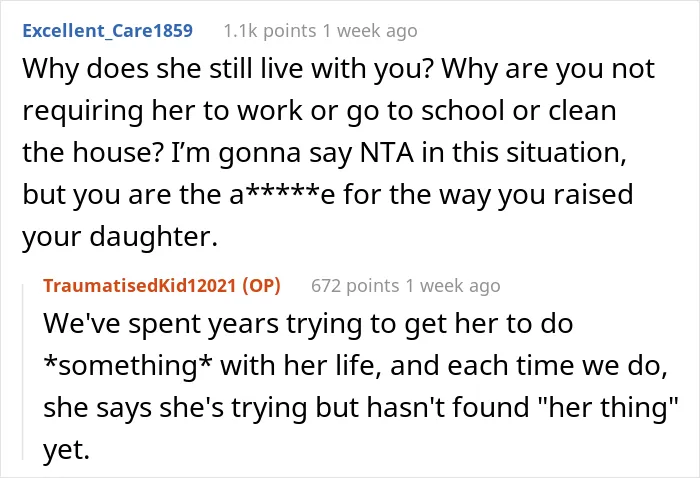
Task: Click the final word "yet."
Action: point(67,450)
